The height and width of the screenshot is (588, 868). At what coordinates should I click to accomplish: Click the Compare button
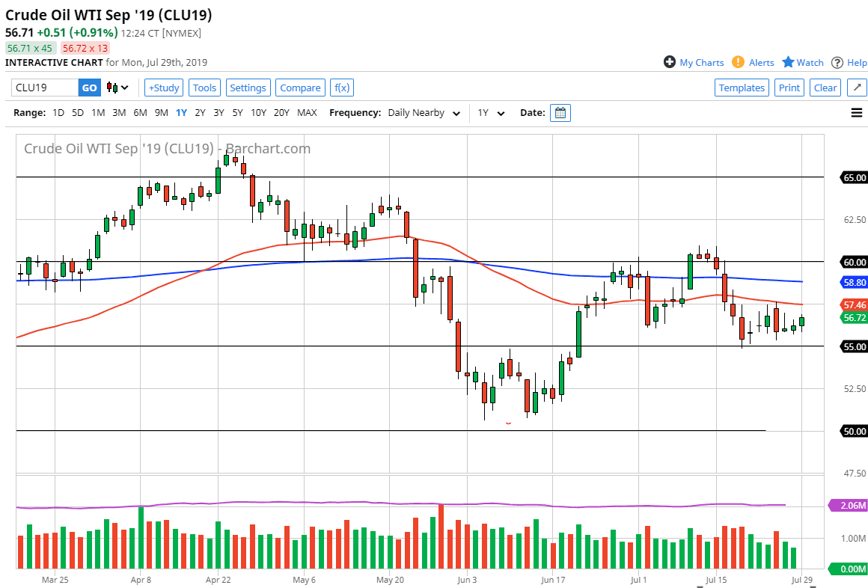(300, 88)
